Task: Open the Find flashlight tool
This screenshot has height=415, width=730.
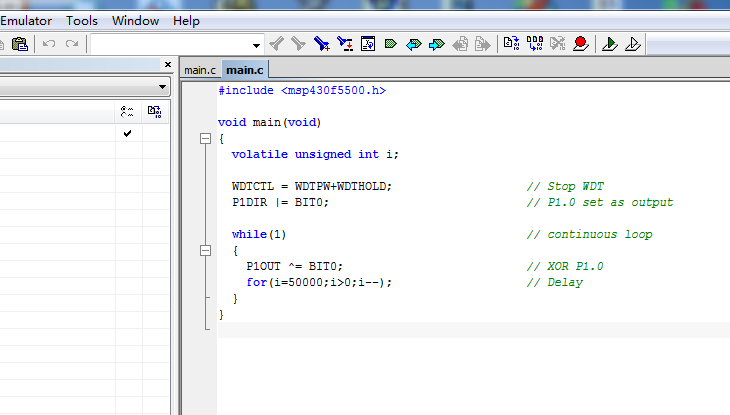Action: (x=322, y=44)
